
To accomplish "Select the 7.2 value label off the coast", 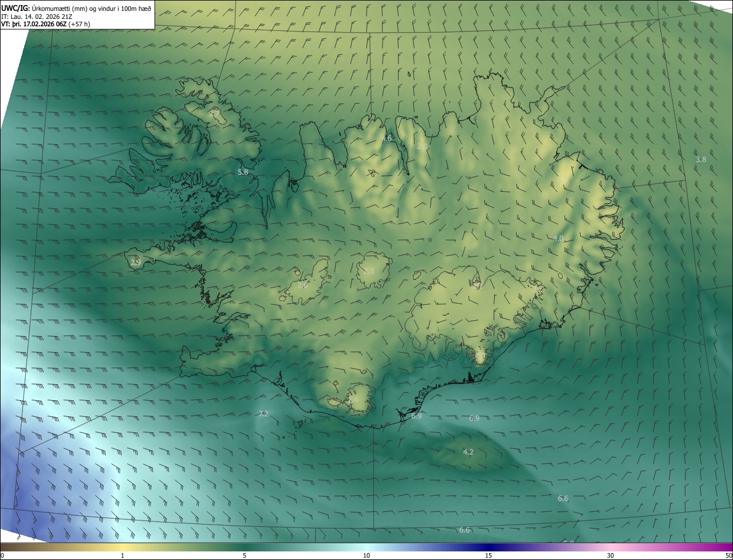I will click(263, 413).
